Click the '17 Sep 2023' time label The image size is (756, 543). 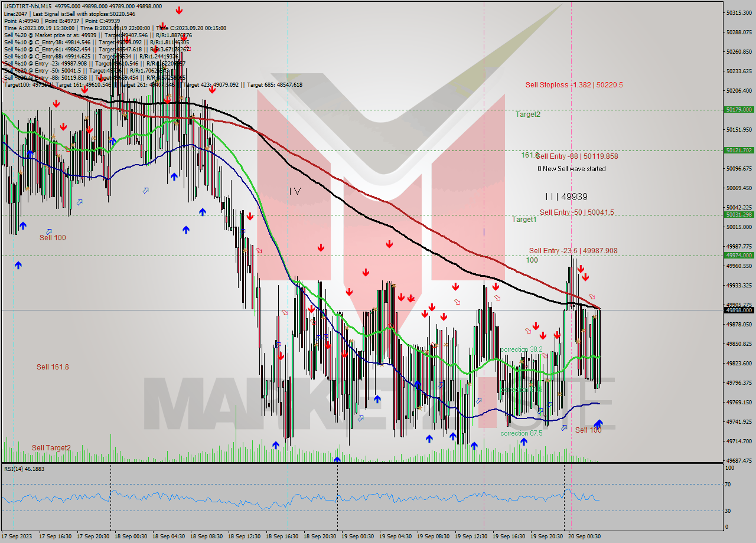click(17, 537)
